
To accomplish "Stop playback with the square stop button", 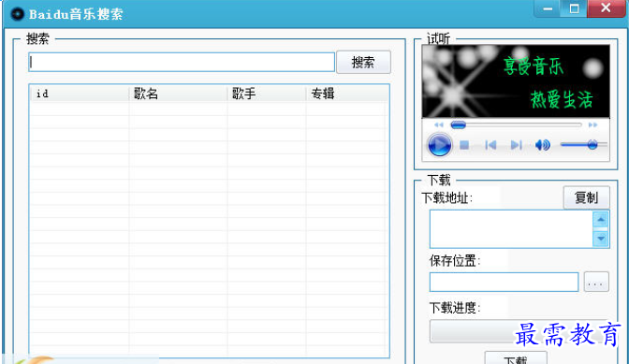I will click(464, 145).
